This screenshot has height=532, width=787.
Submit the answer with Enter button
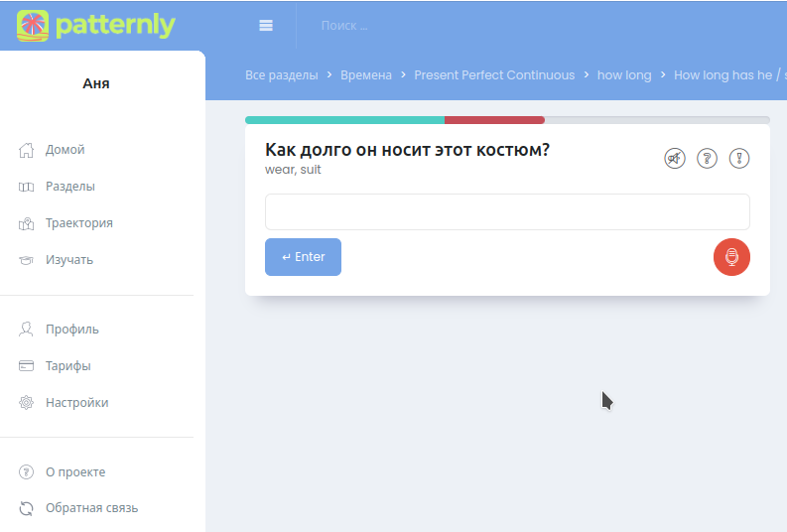303,257
